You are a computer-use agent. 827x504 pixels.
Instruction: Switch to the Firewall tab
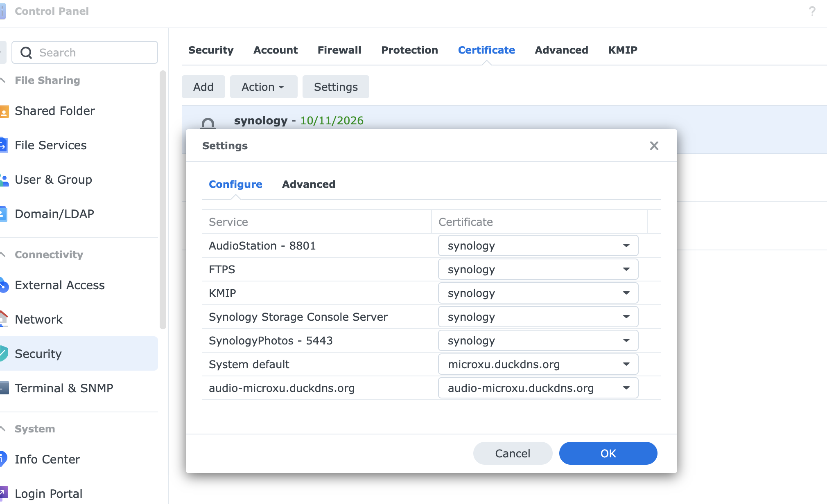click(x=339, y=50)
